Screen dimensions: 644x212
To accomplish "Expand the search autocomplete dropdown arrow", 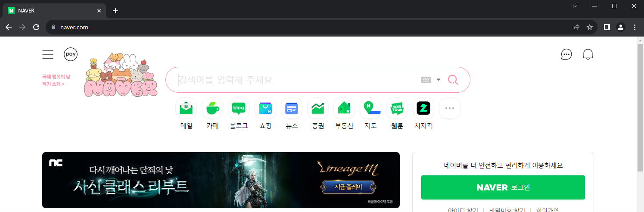I will [x=439, y=80].
